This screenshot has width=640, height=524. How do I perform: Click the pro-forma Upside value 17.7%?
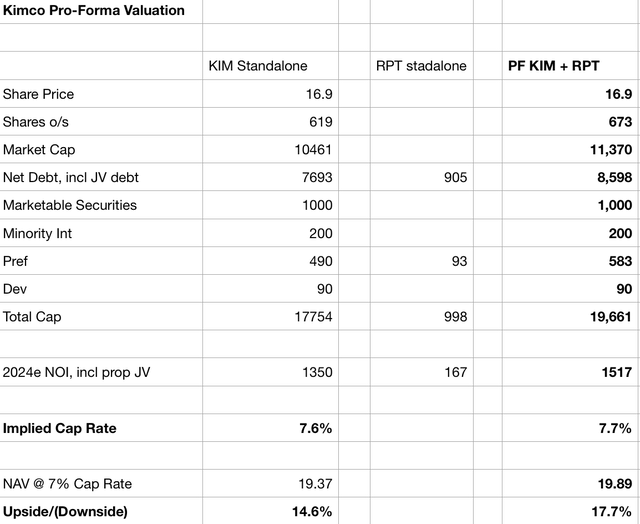(x=611, y=512)
